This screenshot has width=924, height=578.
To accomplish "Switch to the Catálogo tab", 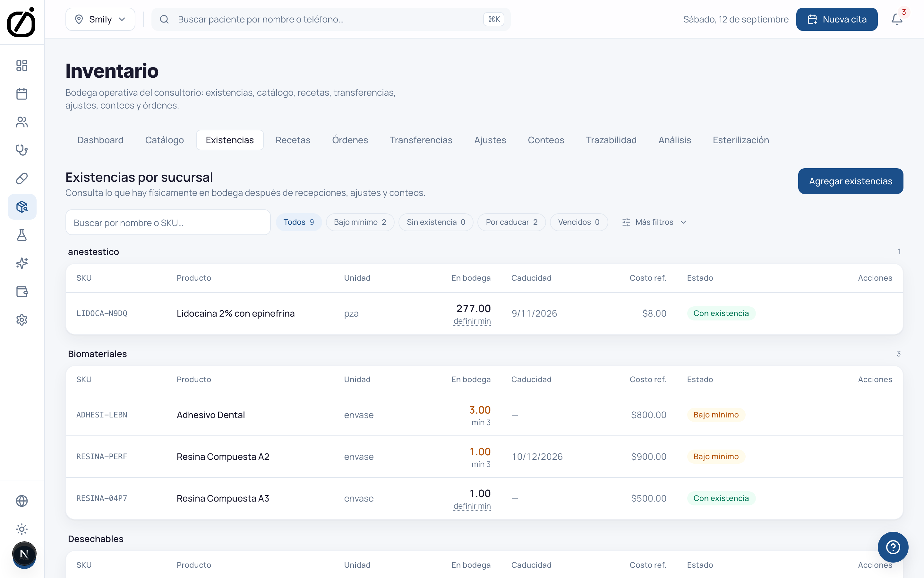I will (164, 140).
